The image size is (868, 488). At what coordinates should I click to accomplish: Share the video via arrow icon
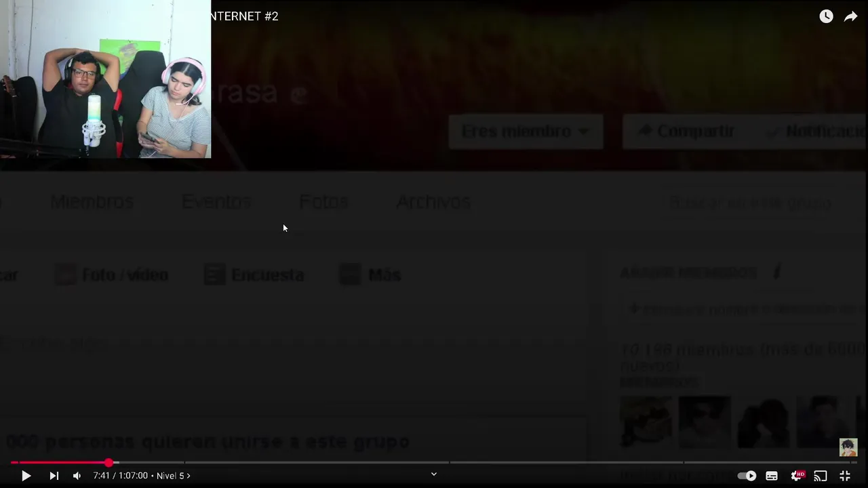click(x=850, y=16)
